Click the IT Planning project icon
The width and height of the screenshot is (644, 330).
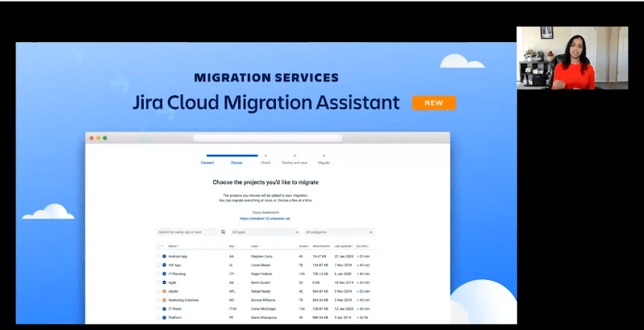tap(165, 274)
